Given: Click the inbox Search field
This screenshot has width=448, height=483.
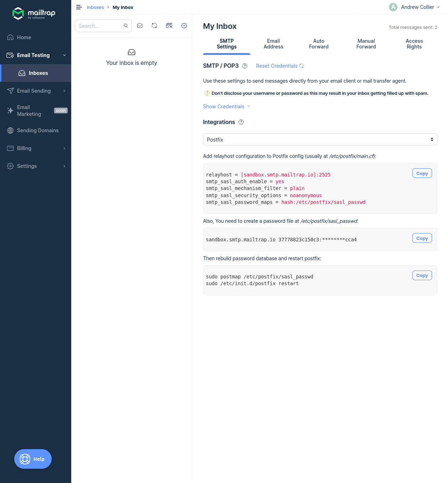Looking at the screenshot, I should click(x=100, y=26).
